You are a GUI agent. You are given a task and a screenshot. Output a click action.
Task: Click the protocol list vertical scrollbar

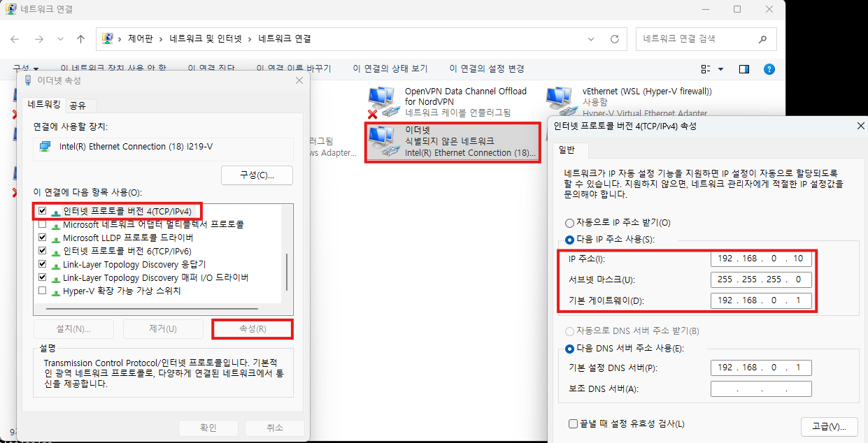(287, 272)
